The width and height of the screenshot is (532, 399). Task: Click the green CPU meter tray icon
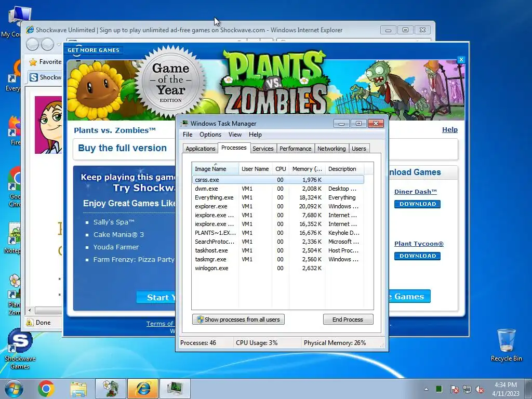(x=439, y=389)
